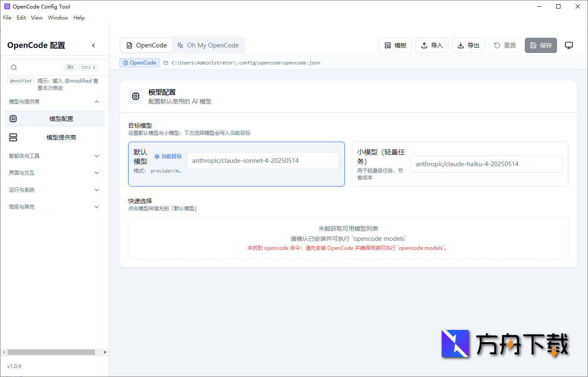Click the monitor preview icon top right
This screenshot has width=588, height=377.
(569, 45)
